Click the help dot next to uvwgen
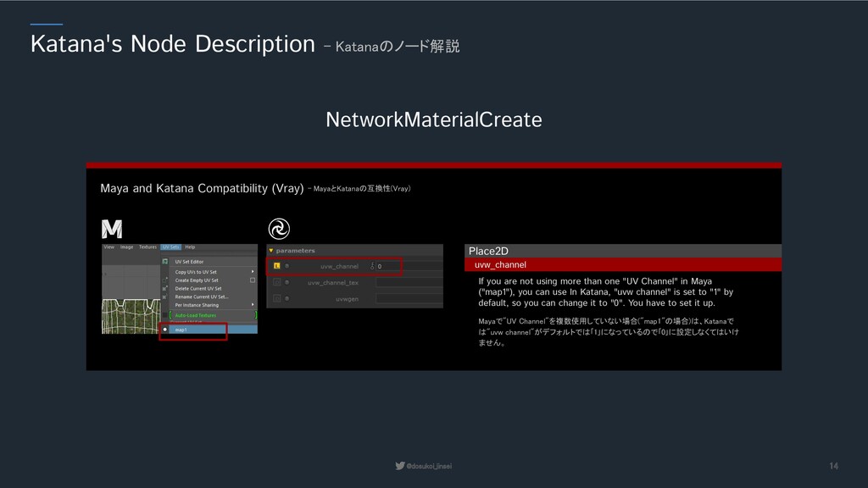868x488 pixels. click(287, 299)
